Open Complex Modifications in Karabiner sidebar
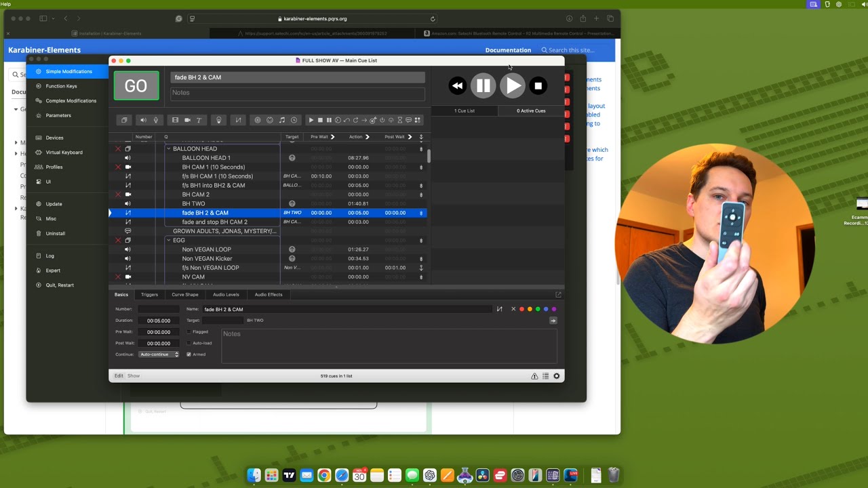Screen dimensions: 868x488 point(71,100)
